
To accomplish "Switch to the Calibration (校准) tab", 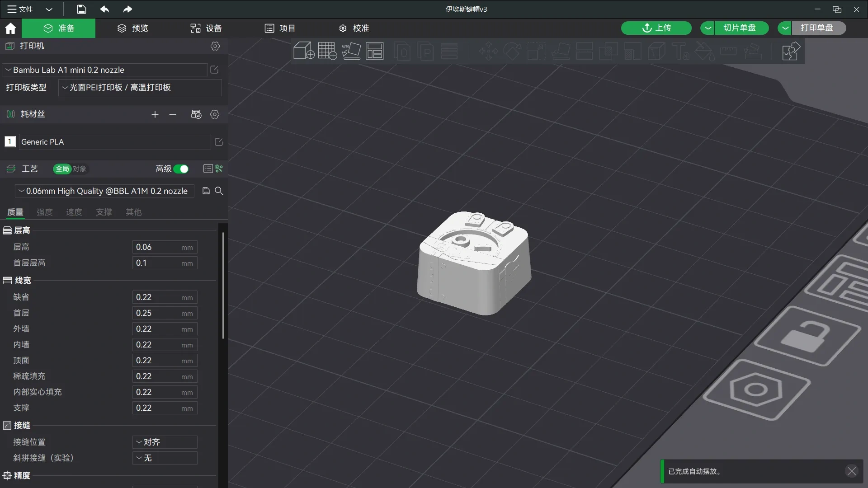I will [354, 28].
